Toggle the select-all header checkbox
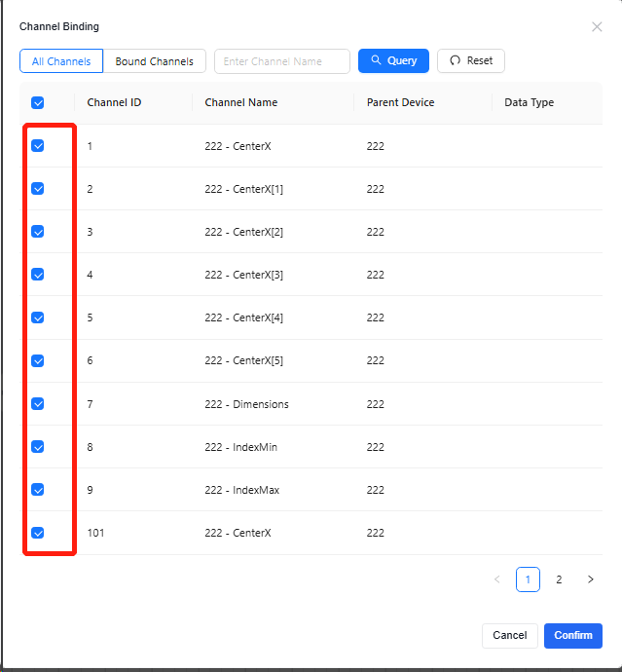622x672 pixels. coord(38,102)
